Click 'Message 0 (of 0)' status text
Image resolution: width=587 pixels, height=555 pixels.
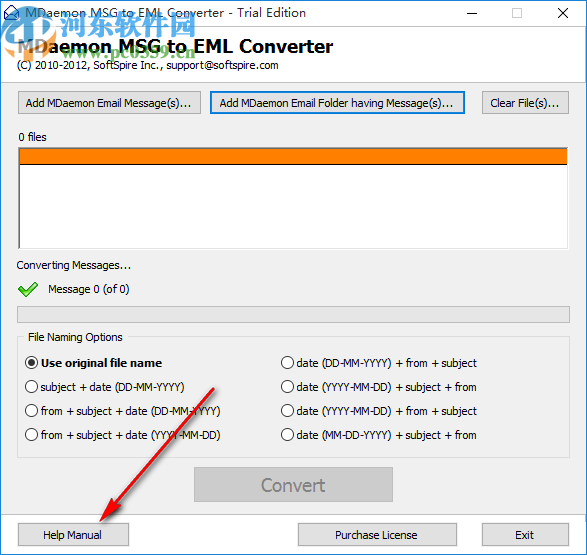tap(89, 289)
